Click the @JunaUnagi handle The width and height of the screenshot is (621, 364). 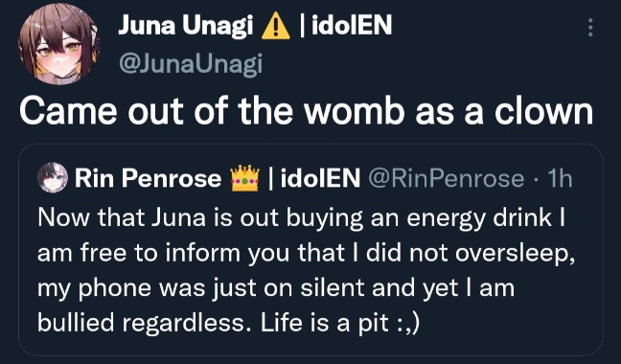pyautogui.click(x=191, y=63)
